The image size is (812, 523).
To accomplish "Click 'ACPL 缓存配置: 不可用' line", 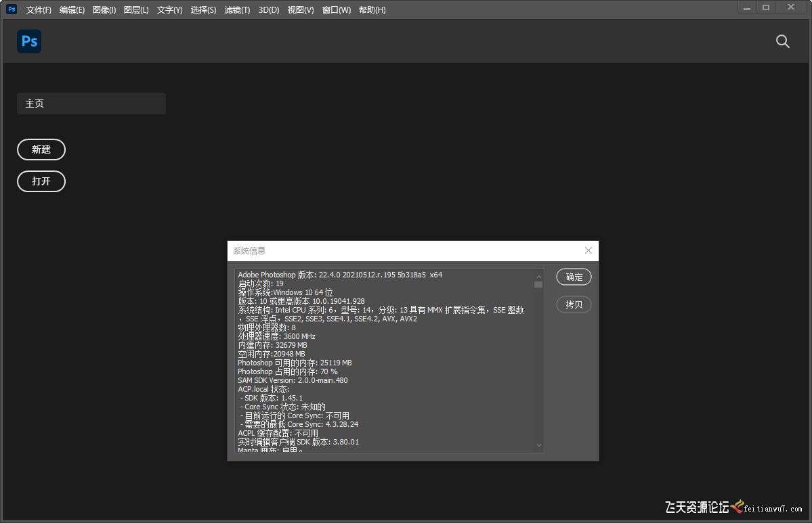I will tap(278, 433).
